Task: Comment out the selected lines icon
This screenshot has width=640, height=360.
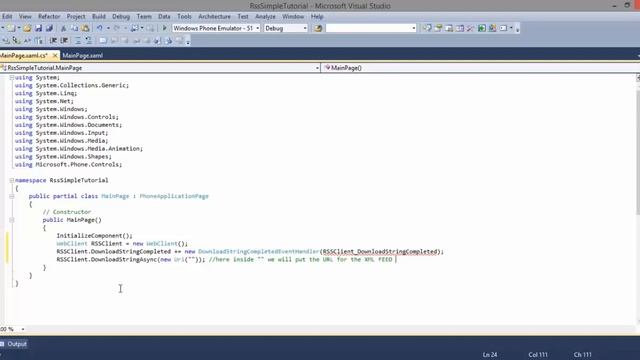Action: coord(78,40)
